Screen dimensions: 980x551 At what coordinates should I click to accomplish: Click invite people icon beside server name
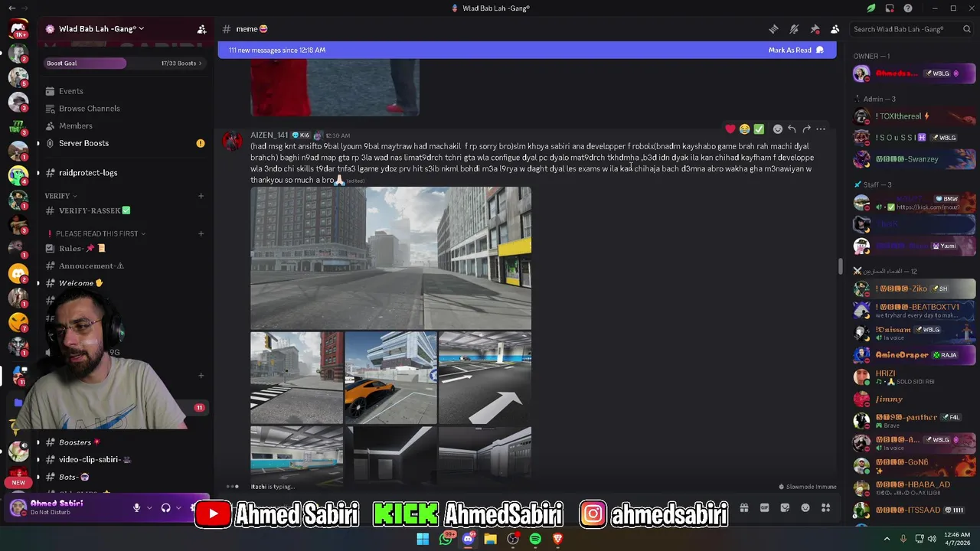click(x=201, y=29)
